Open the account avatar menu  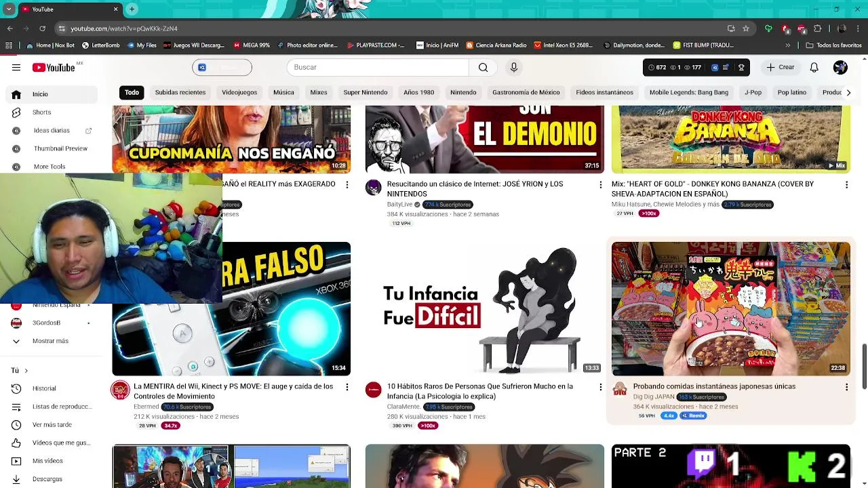tap(840, 67)
